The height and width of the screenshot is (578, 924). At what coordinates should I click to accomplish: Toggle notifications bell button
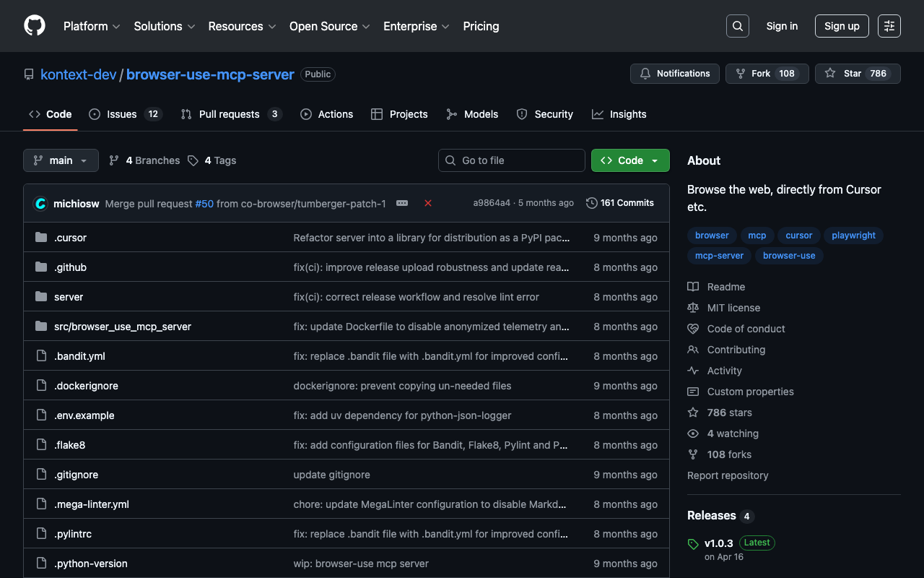[x=674, y=74]
